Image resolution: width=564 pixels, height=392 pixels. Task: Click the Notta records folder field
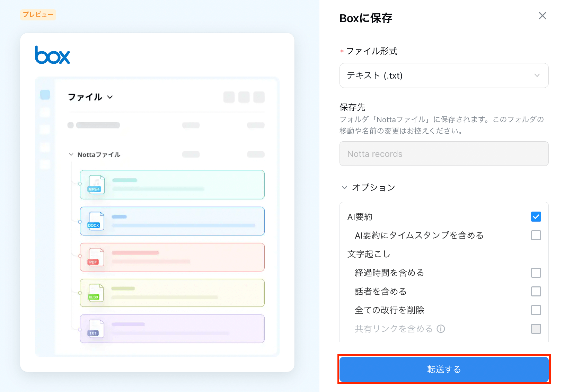coord(444,153)
